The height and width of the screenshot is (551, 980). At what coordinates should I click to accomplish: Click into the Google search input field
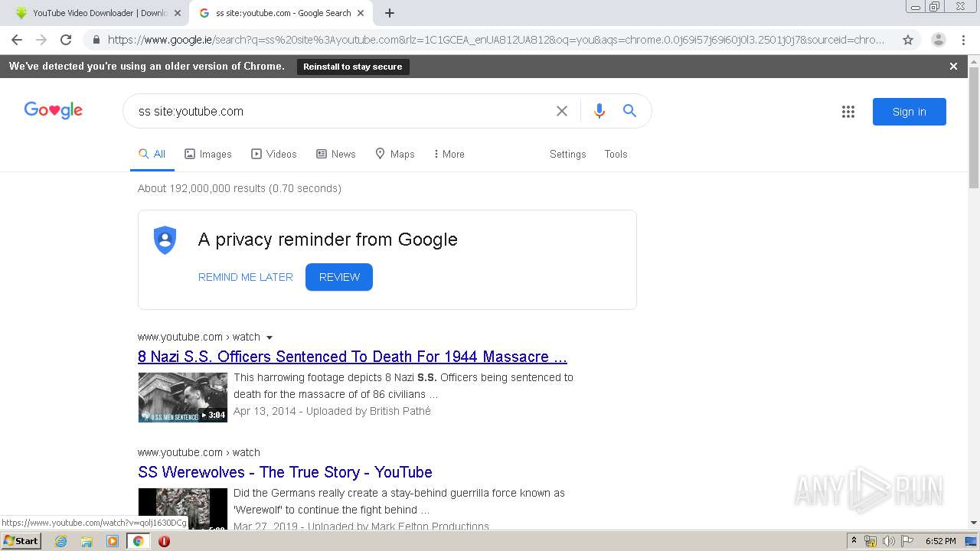point(341,111)
